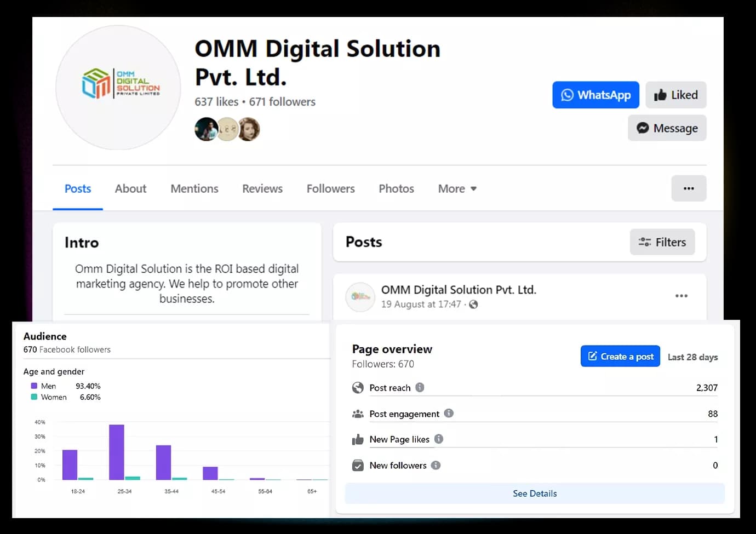The image size is (756, 534).
Task: Click the OMM Digital Solution profile logo
Action: coord(118,88)
